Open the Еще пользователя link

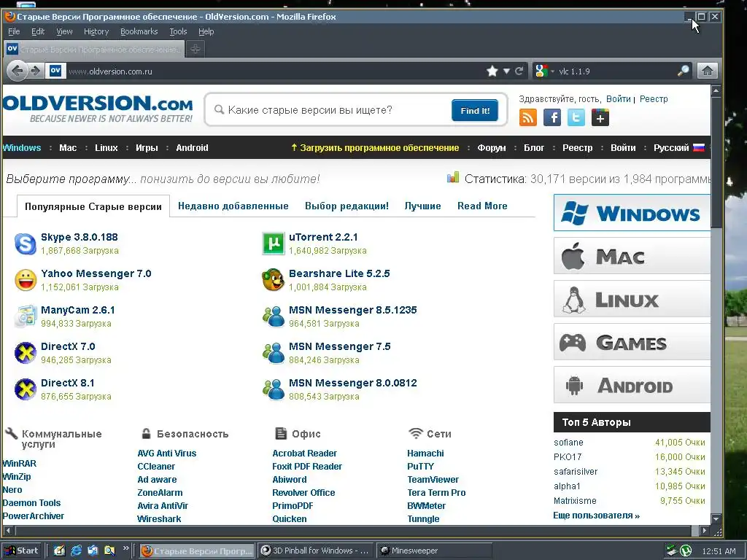coord(596,516)
